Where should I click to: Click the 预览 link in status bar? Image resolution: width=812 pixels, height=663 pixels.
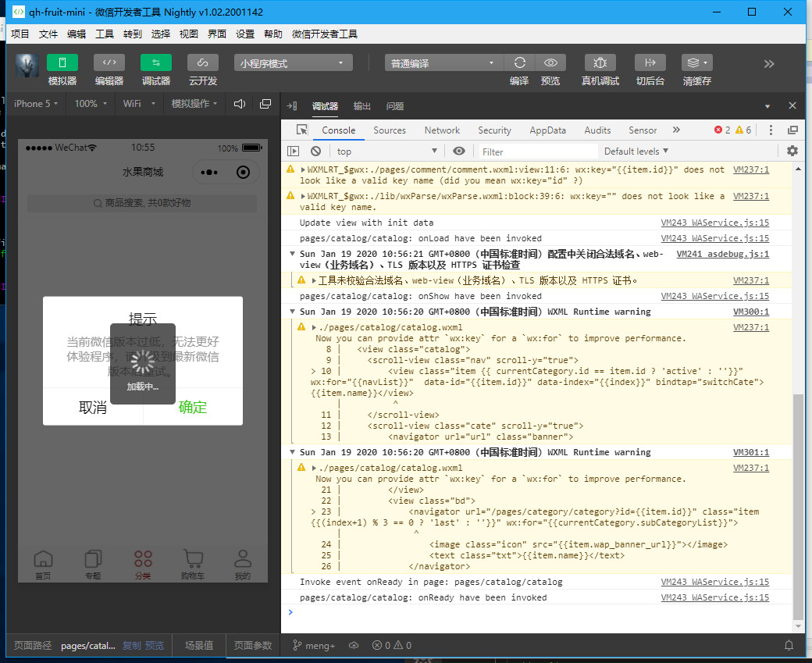click(x=155, y=645)
